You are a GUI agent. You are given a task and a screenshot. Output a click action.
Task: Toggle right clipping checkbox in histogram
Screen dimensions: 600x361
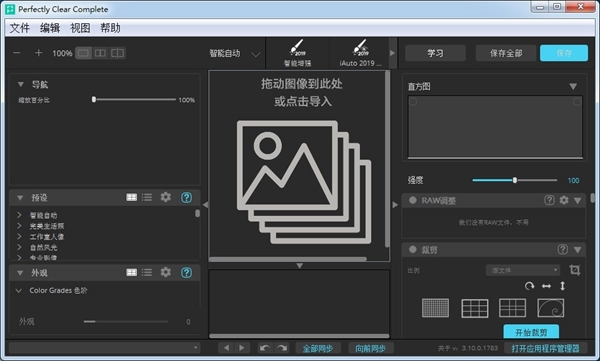click(577, 102)
